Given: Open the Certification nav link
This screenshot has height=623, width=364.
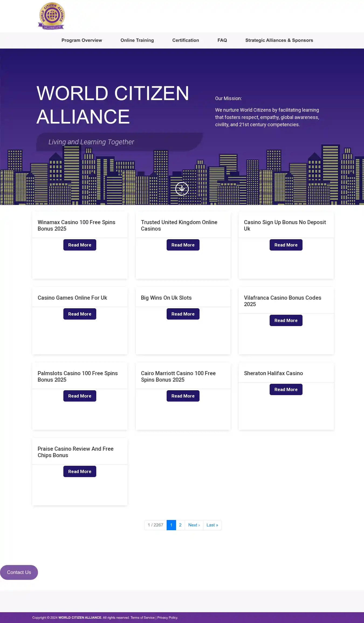Looking at the screenshot, I should 186,40.
